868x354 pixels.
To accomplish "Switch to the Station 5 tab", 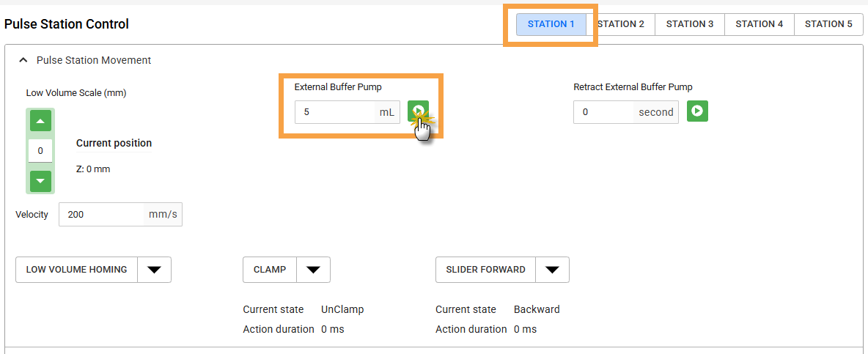I will pos(828,24).
